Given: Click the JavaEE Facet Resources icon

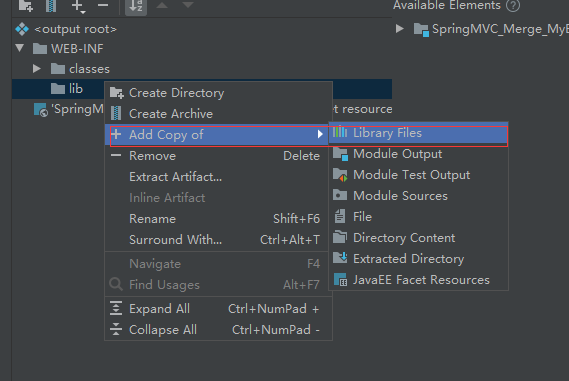Looking at the screenshot, I should pos(340,280).
